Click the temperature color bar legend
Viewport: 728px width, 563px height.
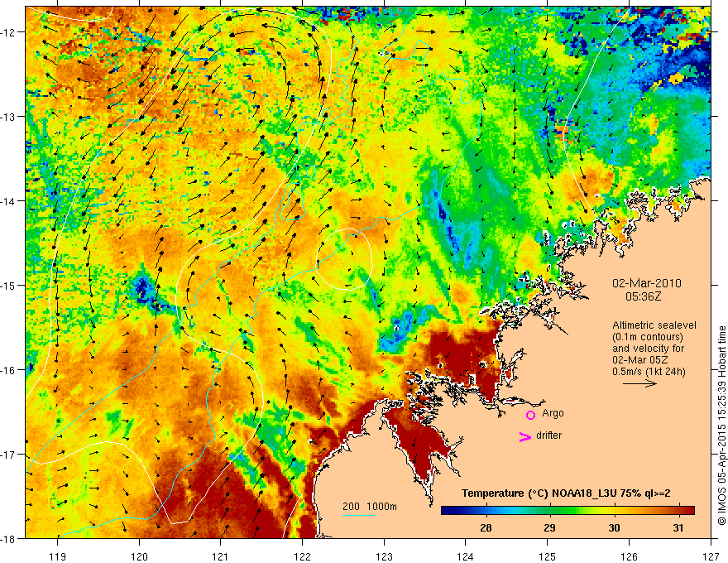pyautogui.click(x=568, y=511)
